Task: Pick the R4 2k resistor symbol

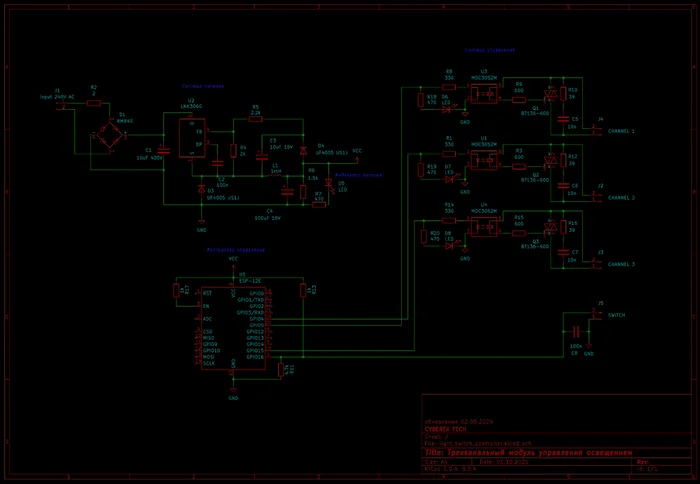Action: pyautogui.click(x=233, y=151)
